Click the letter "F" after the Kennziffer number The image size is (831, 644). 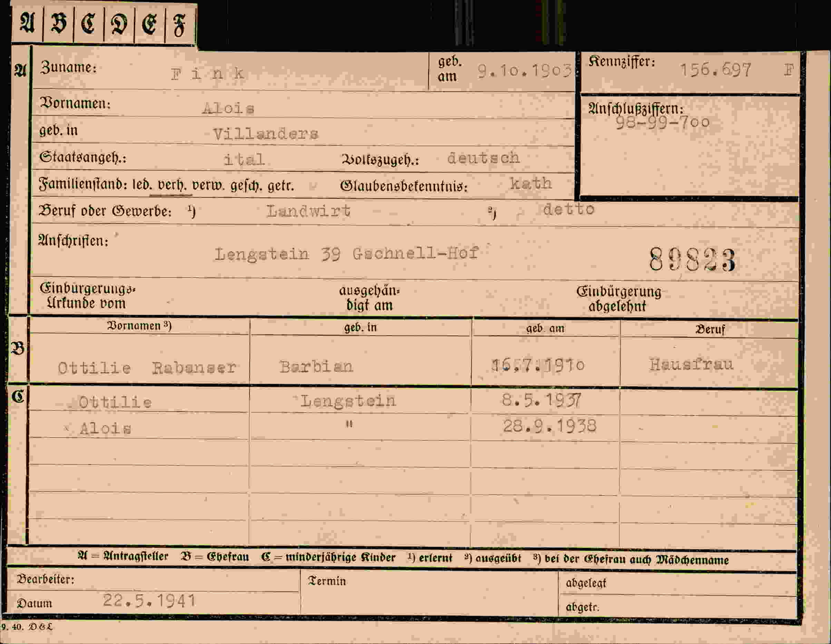(x=789, y=70)
